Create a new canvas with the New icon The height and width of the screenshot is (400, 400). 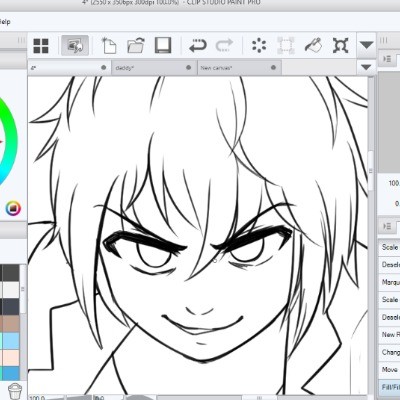pyautogui.click(x=109, y=45)
